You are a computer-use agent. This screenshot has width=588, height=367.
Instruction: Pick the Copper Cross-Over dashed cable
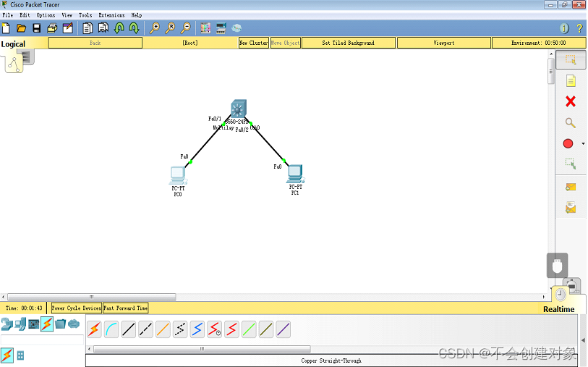(145, 329)
